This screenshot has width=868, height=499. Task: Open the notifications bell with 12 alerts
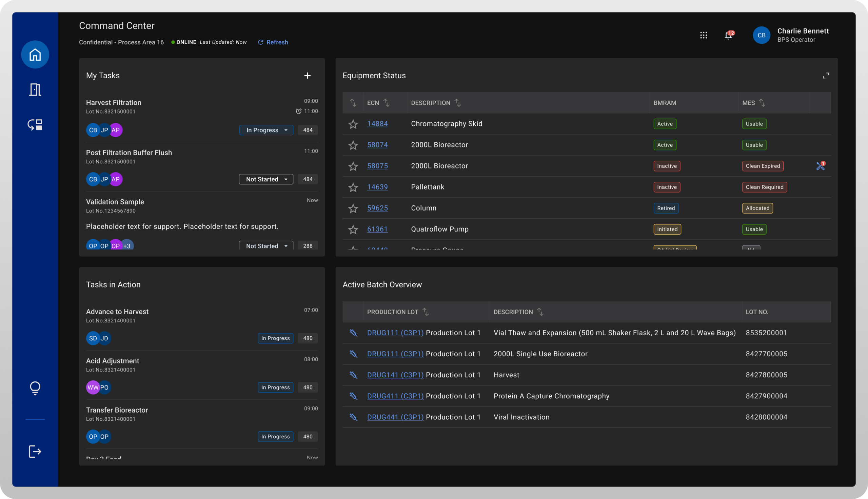point(728,35)
